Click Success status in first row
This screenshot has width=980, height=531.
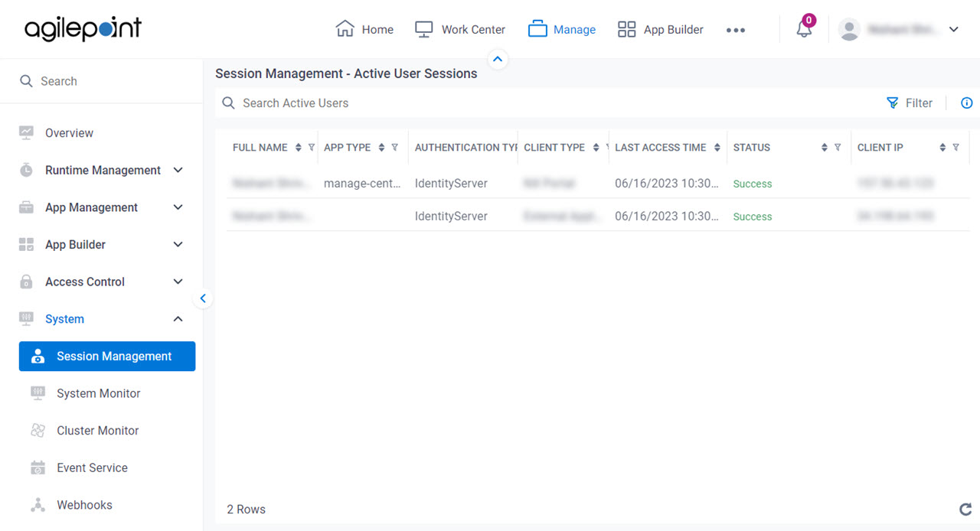tap(753, 184)
